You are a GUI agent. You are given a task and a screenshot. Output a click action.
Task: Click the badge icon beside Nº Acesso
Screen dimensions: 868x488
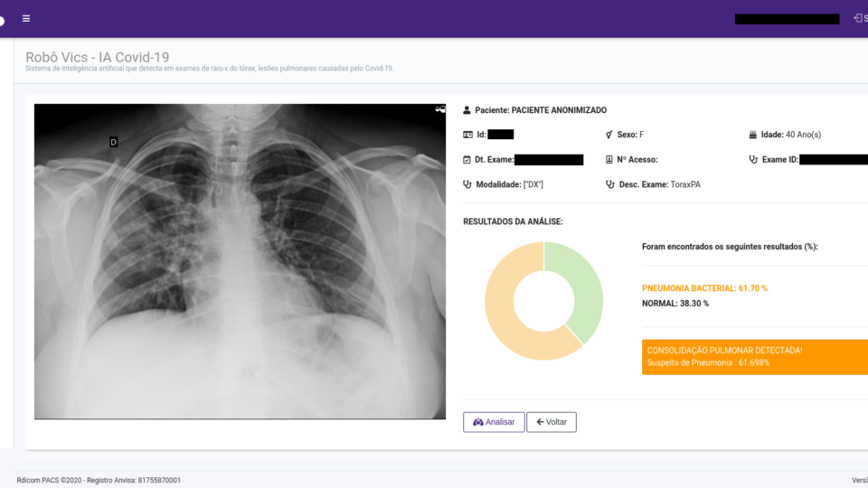pos(609,160)
